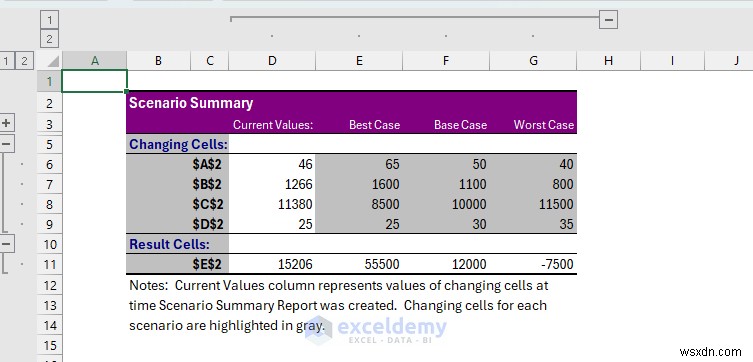
Task: Select column H header
Action: coord(608,61)
